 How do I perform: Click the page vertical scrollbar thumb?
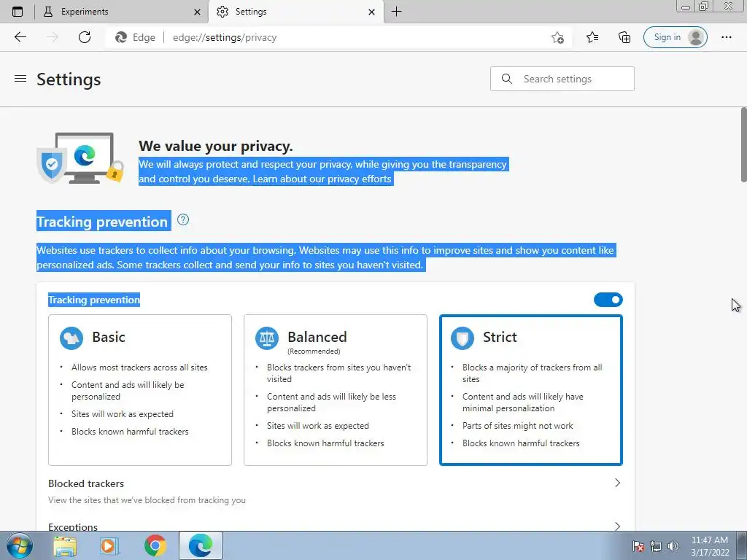coord(743,145)
